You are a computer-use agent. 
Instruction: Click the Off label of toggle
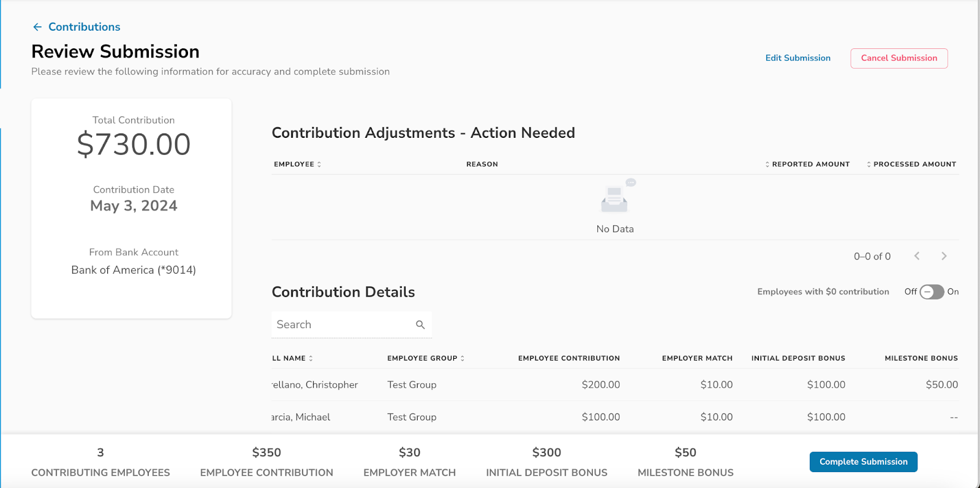coord(911,291)
